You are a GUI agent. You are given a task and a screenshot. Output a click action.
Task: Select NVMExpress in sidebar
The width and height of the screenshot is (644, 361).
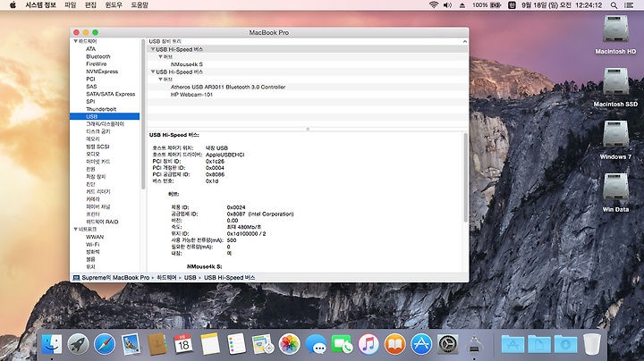coord(102,71)
